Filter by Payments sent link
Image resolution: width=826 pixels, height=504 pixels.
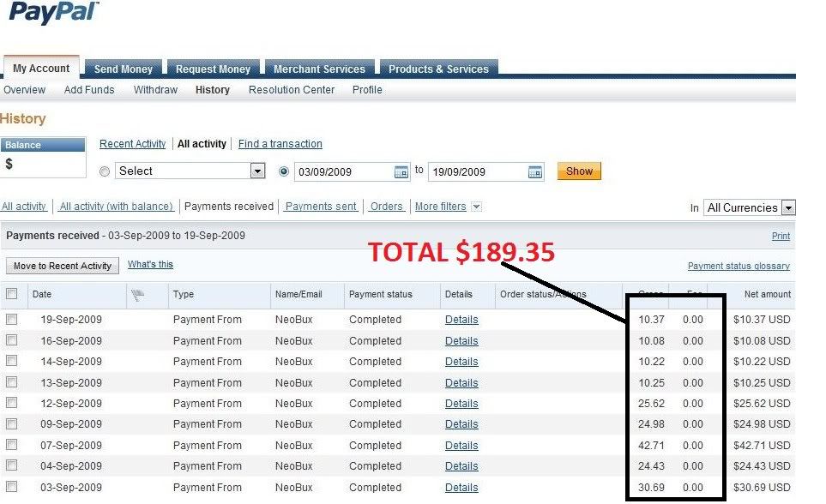coord(321,207)
